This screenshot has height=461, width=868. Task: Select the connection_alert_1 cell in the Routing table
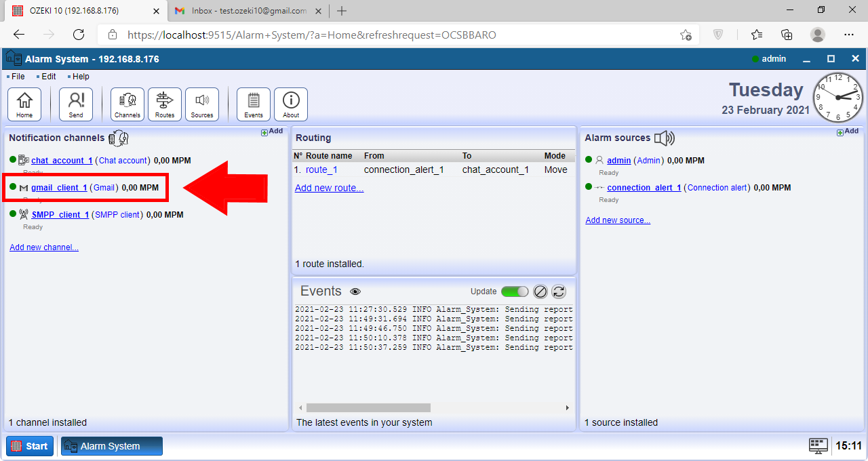[403, 169]
